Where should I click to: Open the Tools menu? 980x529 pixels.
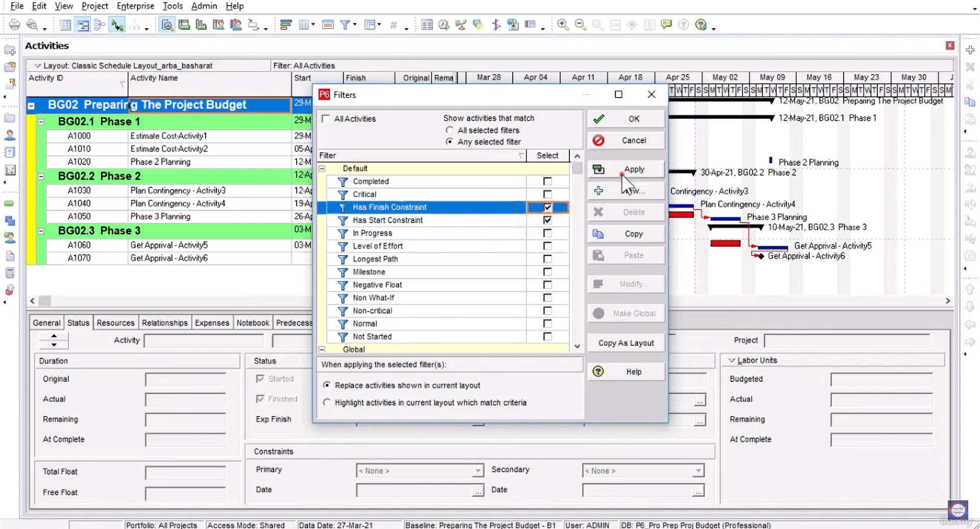click(x=172, y=6)
